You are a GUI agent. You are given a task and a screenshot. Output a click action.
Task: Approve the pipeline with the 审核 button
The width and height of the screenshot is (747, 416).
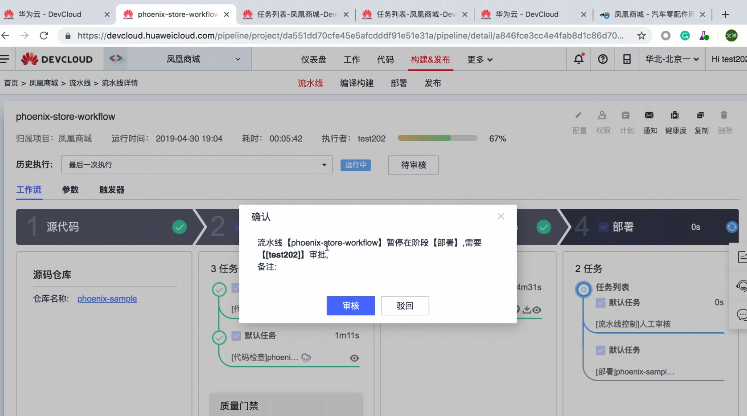click(x=351, y=305)
